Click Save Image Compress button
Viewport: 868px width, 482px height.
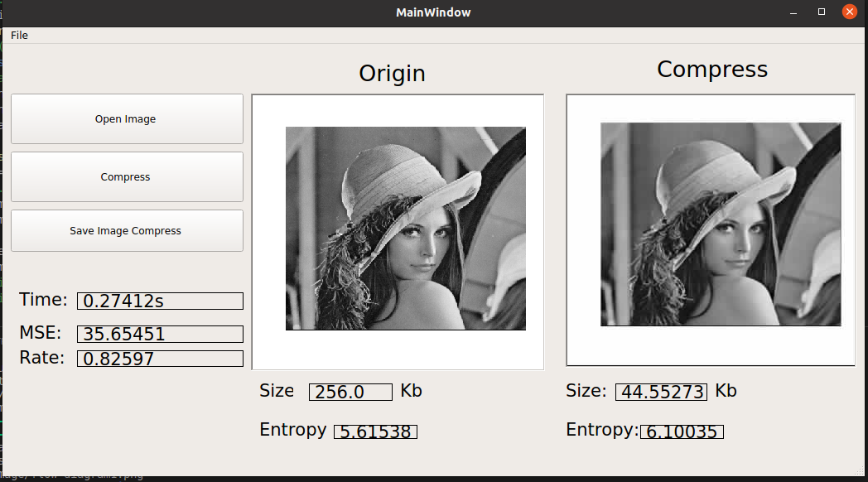pos(127,231)
